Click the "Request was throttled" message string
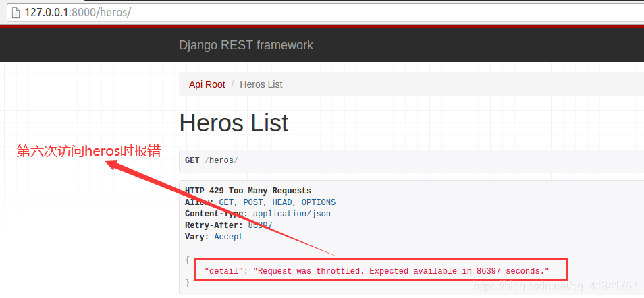The image size is (644, 298). [x=401, y=271]
